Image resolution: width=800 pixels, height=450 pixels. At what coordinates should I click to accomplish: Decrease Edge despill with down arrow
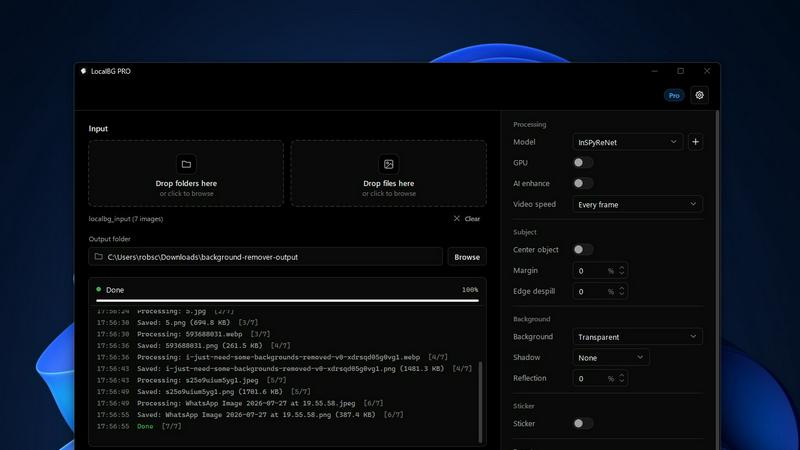point(621,294)
